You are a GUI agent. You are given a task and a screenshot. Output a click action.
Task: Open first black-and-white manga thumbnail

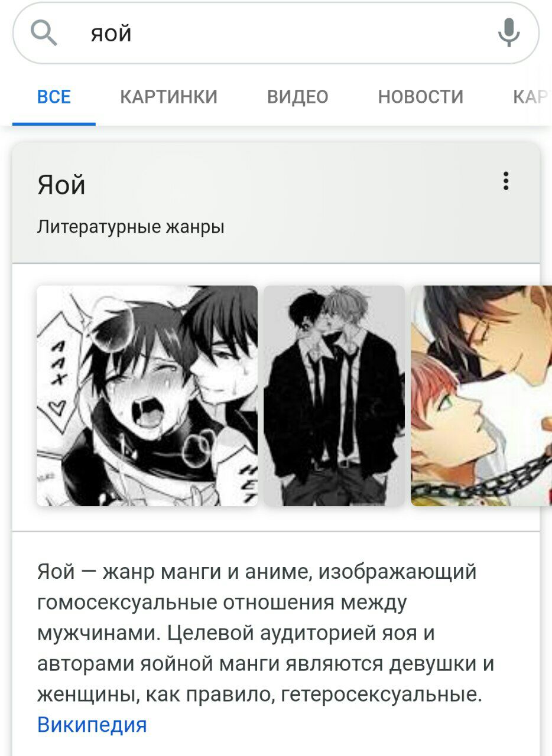147,396
